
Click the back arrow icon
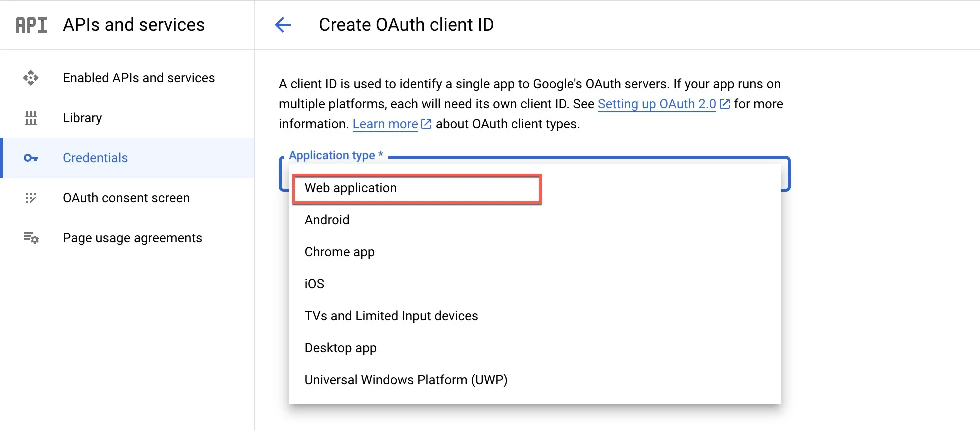(x=283, y=25)
